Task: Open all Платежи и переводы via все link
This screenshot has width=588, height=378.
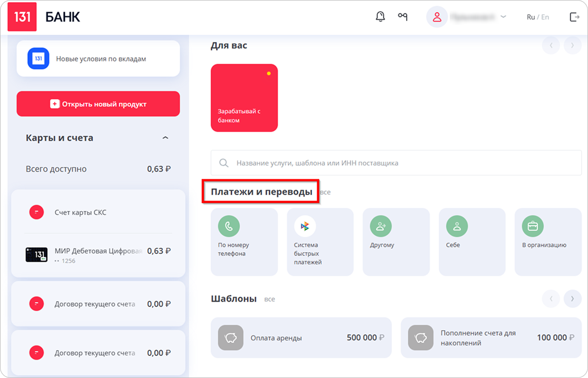Action: 326,193
